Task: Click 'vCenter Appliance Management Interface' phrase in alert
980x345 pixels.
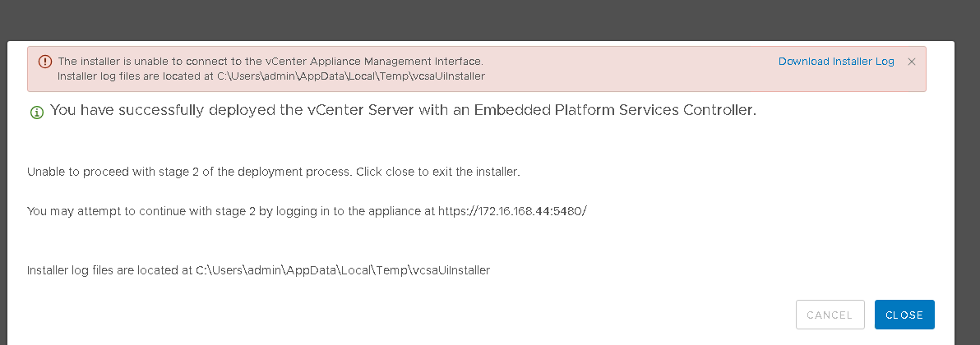Action: click(x=373, y=62)
